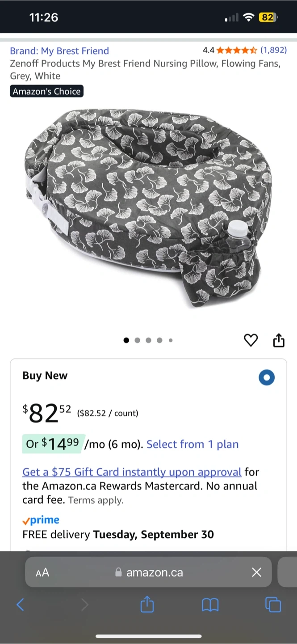Viewport: 297px width, 644px height.
Task: Expand the 4.4 star rating breakdown
Action: [236, 50]
